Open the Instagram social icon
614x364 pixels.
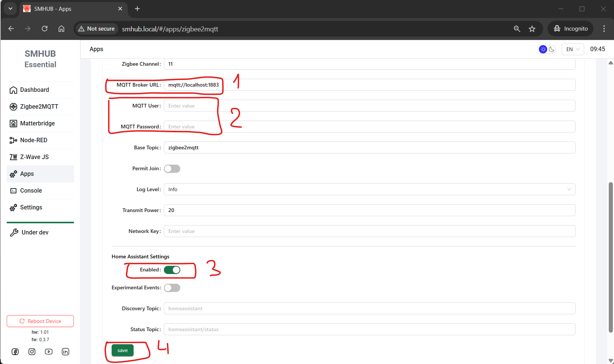click(x=32, y=352)
